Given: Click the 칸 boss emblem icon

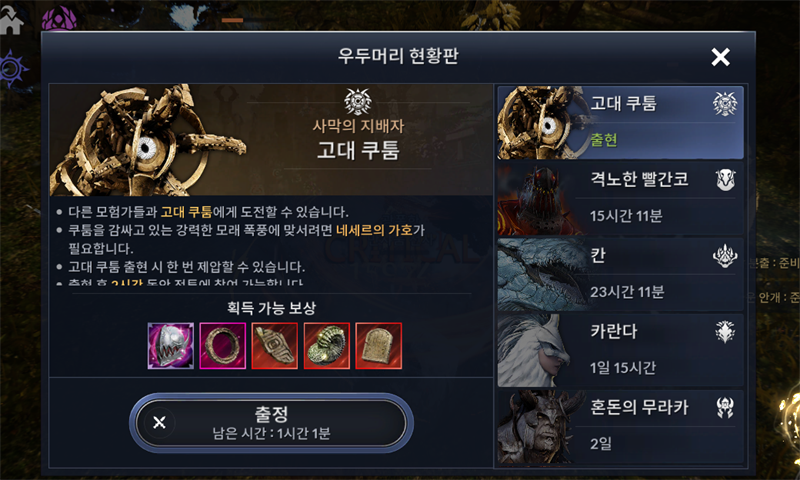Looking at the screenshot, I should click(x=725, y=256).
